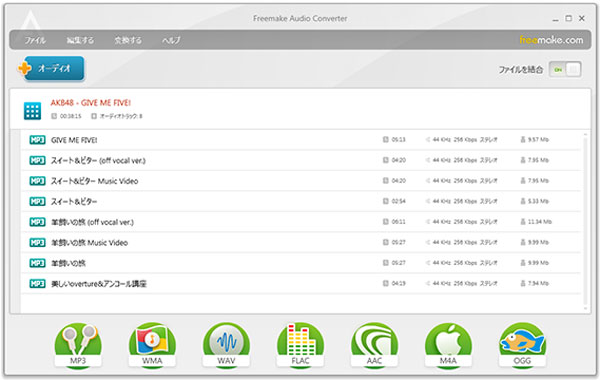Viewport: 600px width, 380px height.
Task: Add audio with the オーディオ button
Action: 51,68
